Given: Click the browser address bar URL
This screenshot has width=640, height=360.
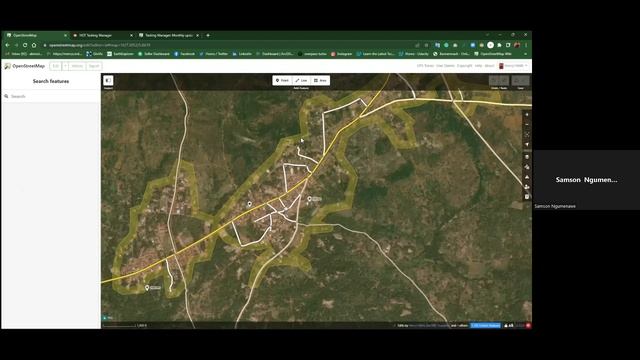Looking at the screenshot, I should click(100, 45).
